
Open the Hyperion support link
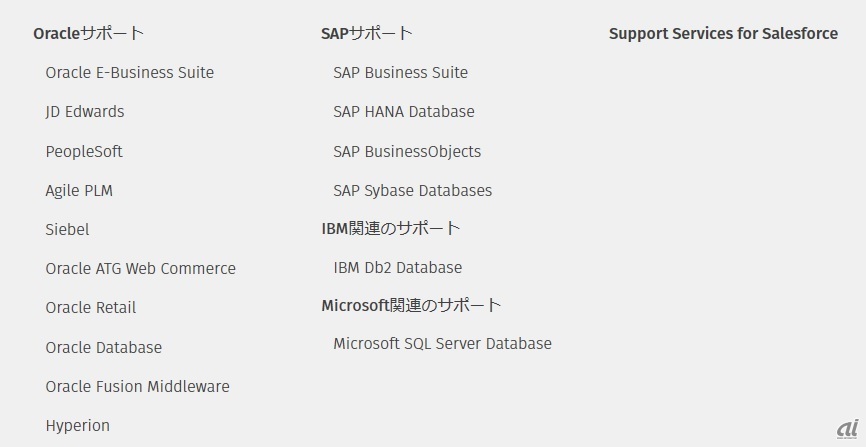pos(77,426)
